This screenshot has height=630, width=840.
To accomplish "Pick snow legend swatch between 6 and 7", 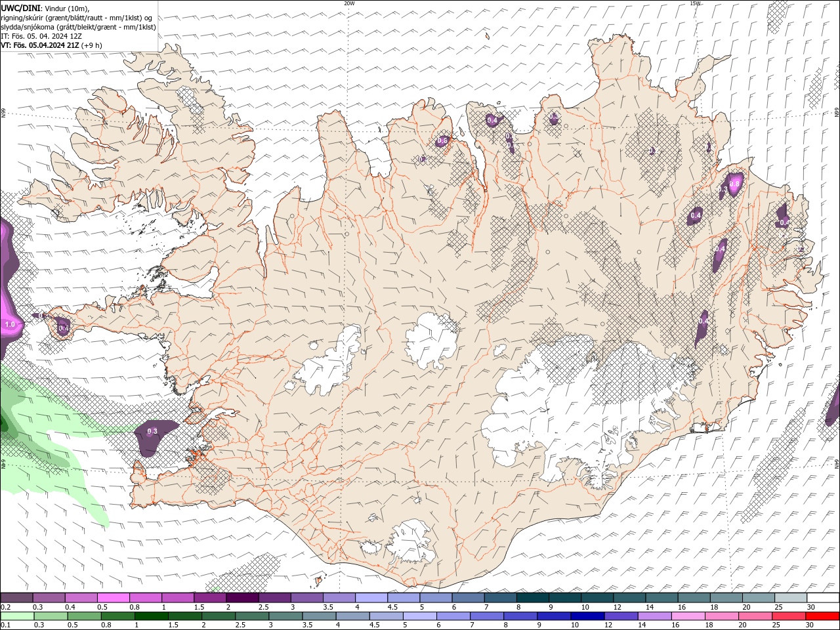I will [468, 598].
